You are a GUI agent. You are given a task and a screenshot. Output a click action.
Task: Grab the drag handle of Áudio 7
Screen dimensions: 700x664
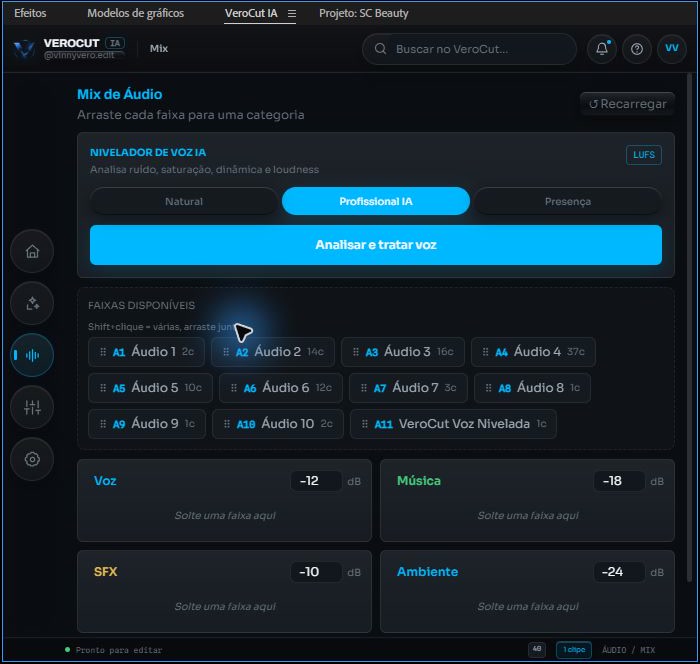click(364, 388)
